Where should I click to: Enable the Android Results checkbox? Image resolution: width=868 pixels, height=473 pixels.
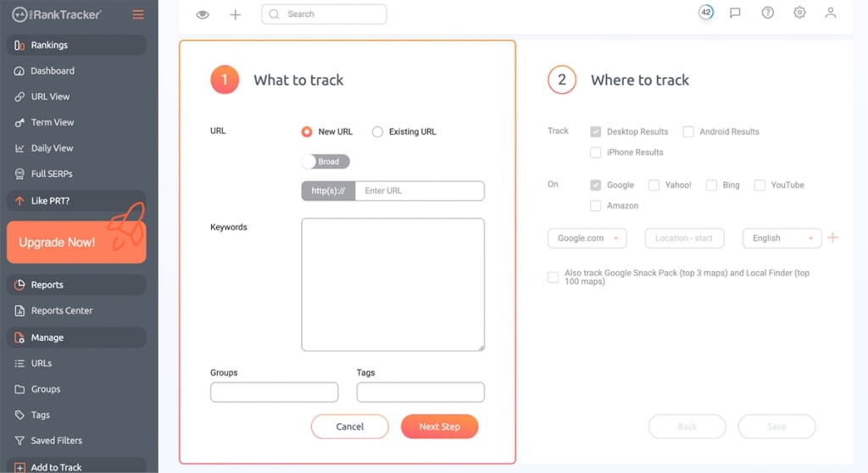click(688, 132)
